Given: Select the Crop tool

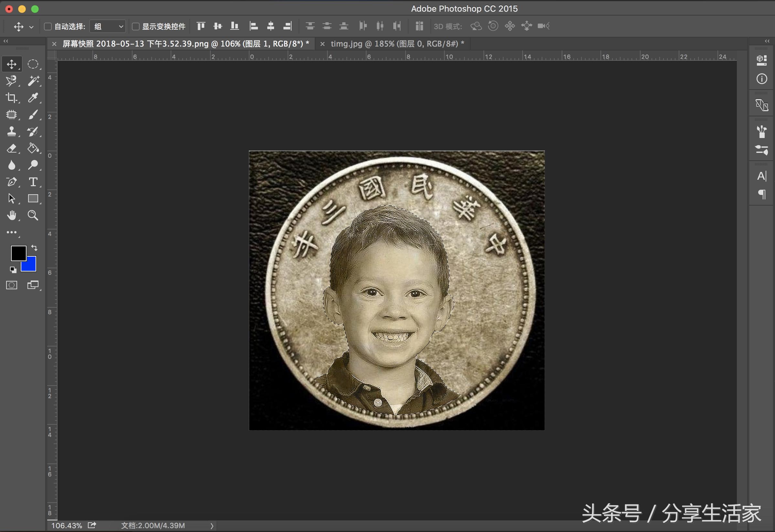Looking at the screenshot, I should 12,98.
